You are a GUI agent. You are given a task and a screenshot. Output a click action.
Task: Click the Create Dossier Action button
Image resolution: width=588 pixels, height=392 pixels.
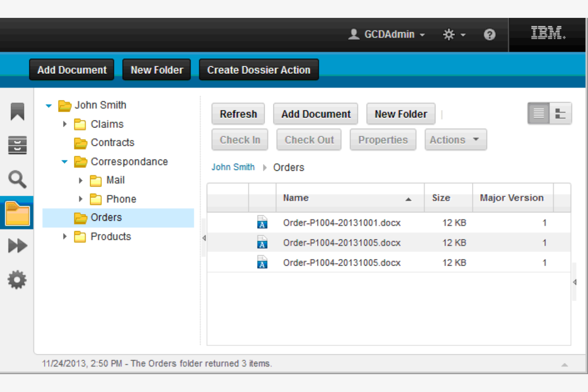point(259,70)
